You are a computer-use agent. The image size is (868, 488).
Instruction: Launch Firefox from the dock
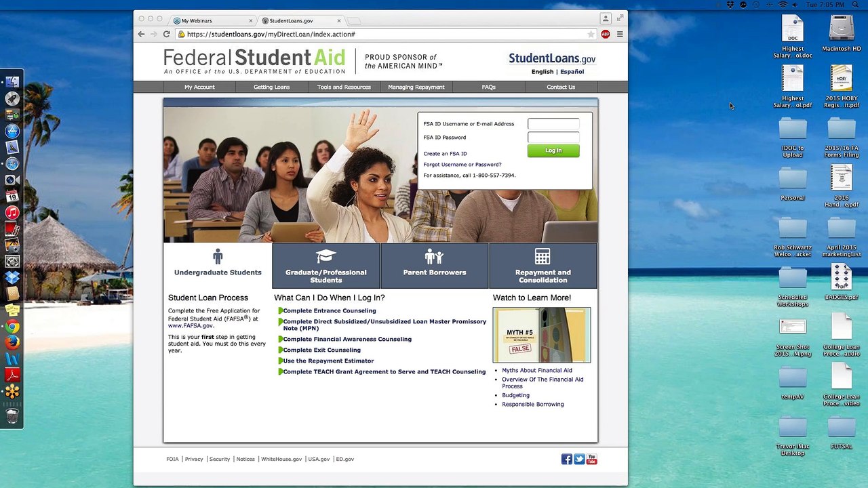coord(12,342)
